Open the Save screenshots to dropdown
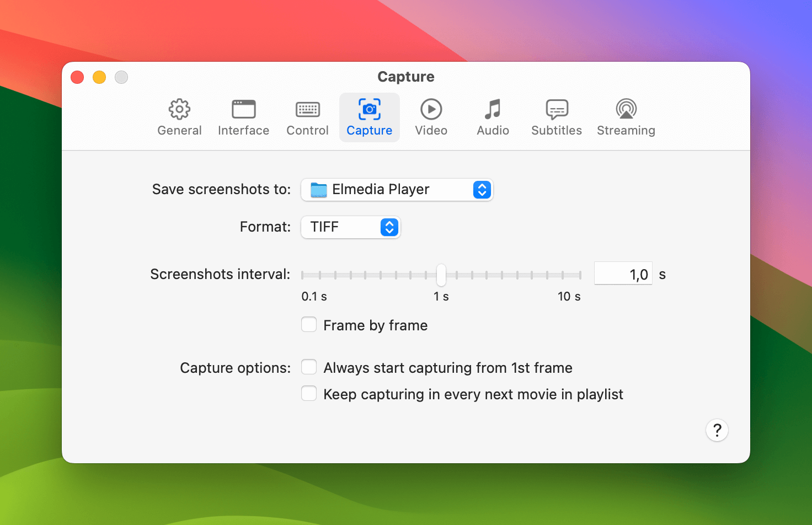The height and width of the screenshot is (525, 812). pyautogui.click(x=397, y=190)
